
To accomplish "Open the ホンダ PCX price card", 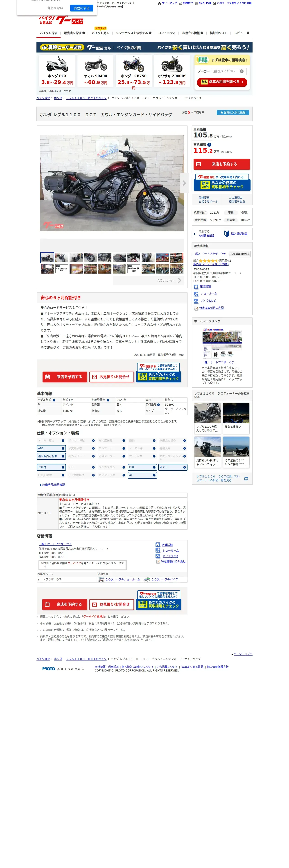I will (x=57, y=71).
